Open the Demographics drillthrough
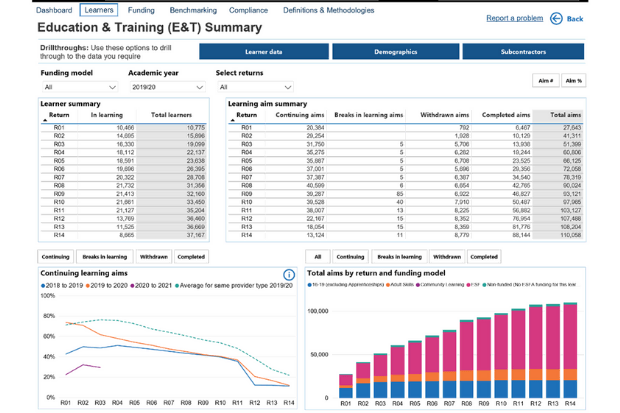The height and width of the screenshot is (413, 620). pos(394,51)
